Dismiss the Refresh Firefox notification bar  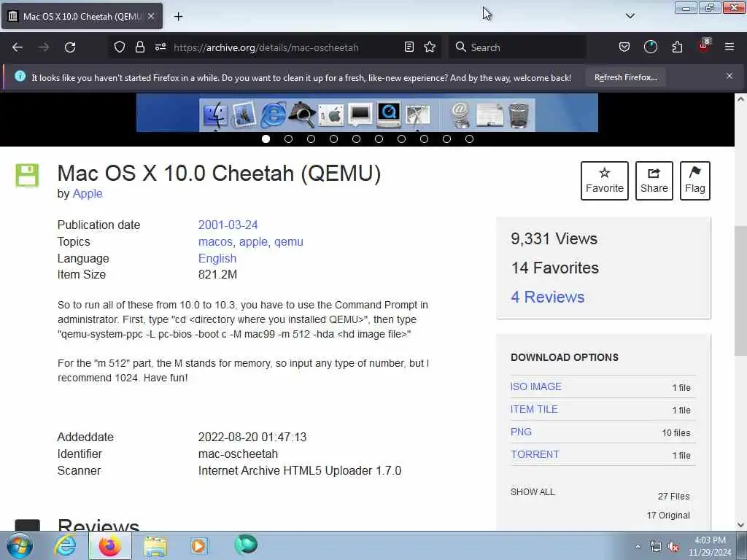tap(729, 76)
